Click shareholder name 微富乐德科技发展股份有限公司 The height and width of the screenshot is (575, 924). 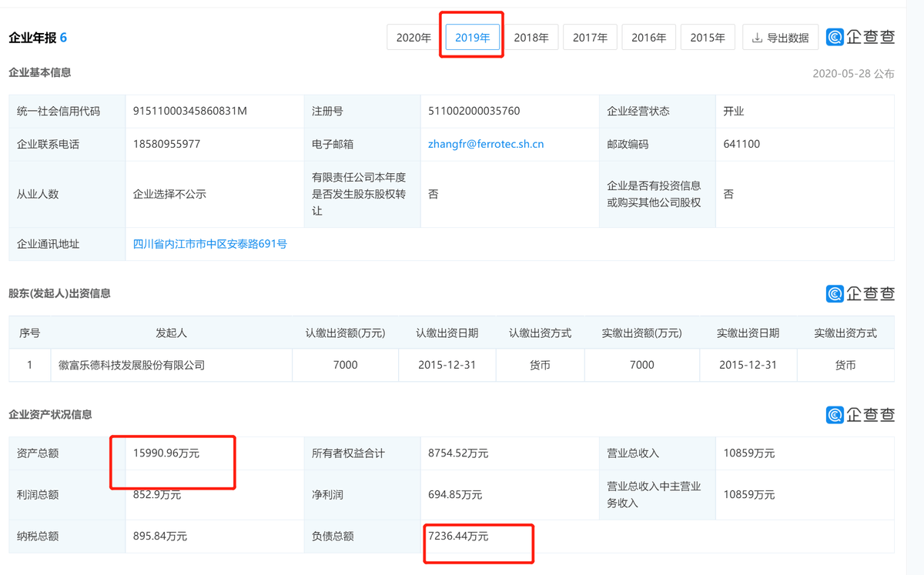132,365
